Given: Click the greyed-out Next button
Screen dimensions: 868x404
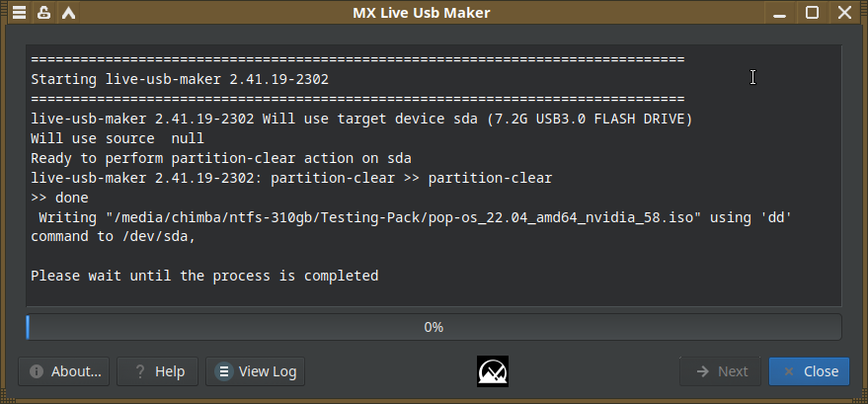Looking at the screenshot, I should coord(720,371).
